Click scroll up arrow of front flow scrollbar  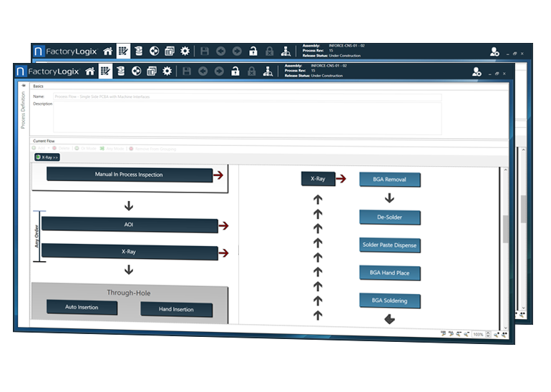[x=506, y=170]
